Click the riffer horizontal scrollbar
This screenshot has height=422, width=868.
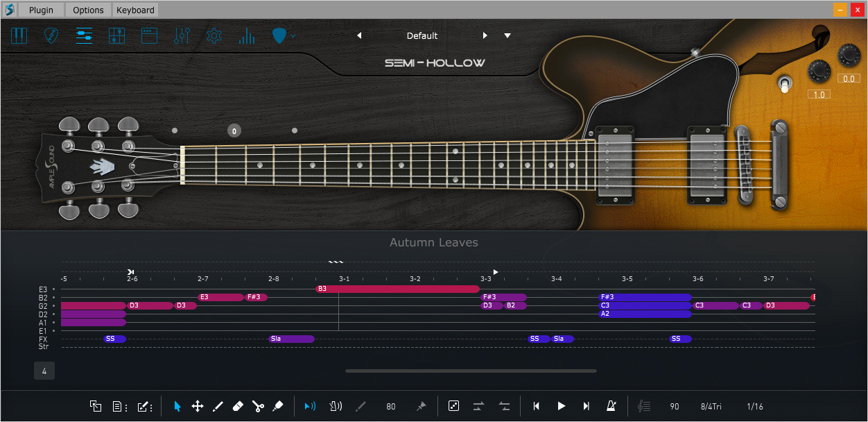point(471,371)
